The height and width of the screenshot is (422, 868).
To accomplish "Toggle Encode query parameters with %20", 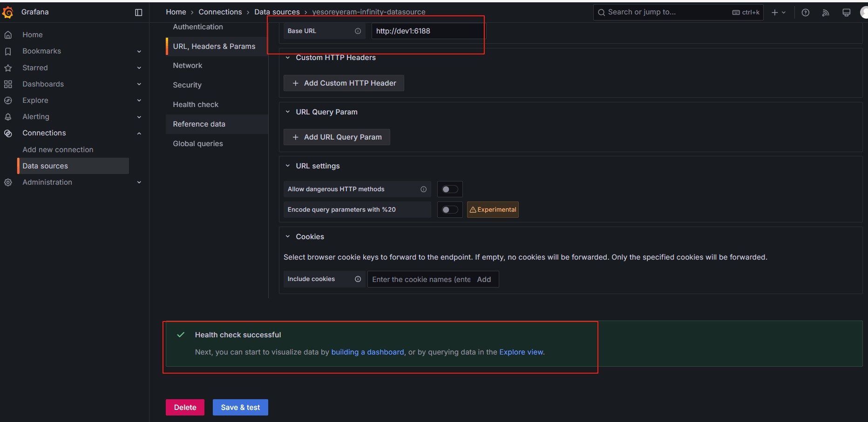I will (450, 210).
